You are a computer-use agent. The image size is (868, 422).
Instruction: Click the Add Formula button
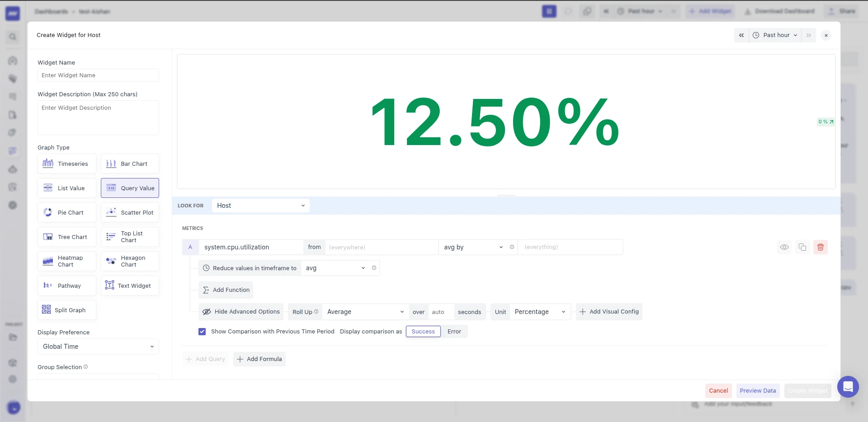[x=259, y=359]
